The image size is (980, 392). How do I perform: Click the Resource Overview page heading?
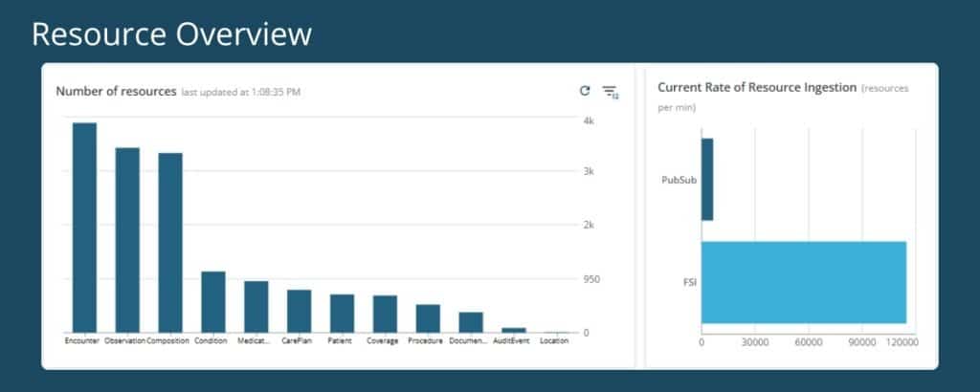click(171, 33)
